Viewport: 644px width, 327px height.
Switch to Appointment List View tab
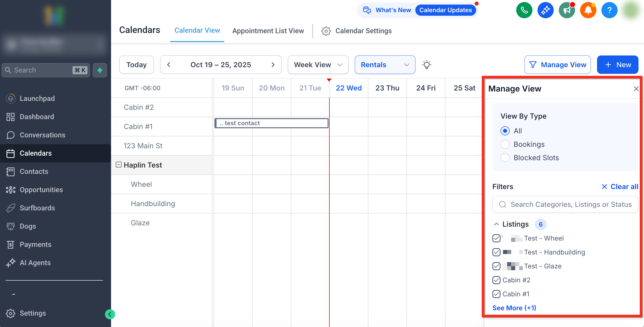pos(268,31)
